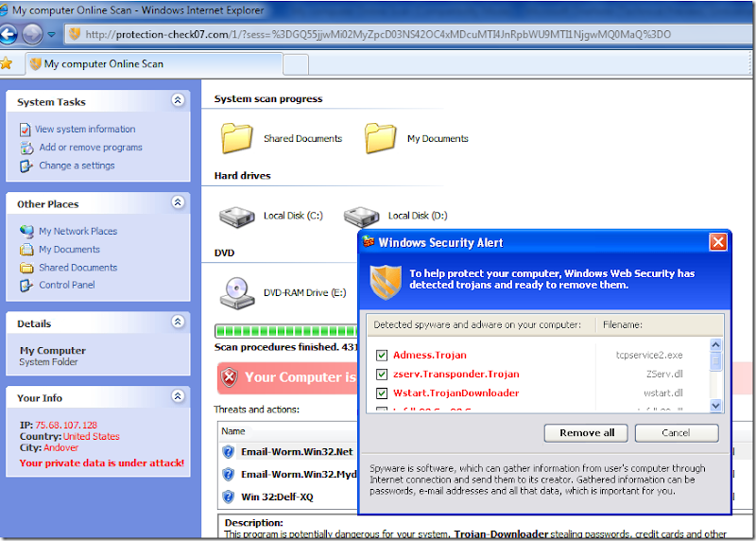Click the browser back arrow button

tap(9, 34)
